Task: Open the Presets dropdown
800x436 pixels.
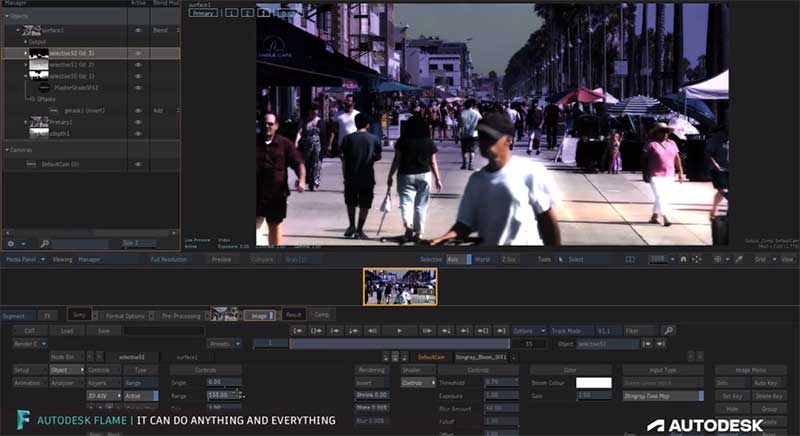Action: 224,344
